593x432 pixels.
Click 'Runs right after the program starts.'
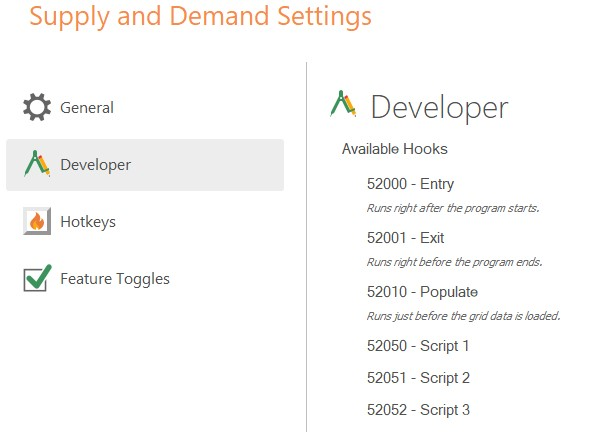pyautogui.click(x=453, y=208)
